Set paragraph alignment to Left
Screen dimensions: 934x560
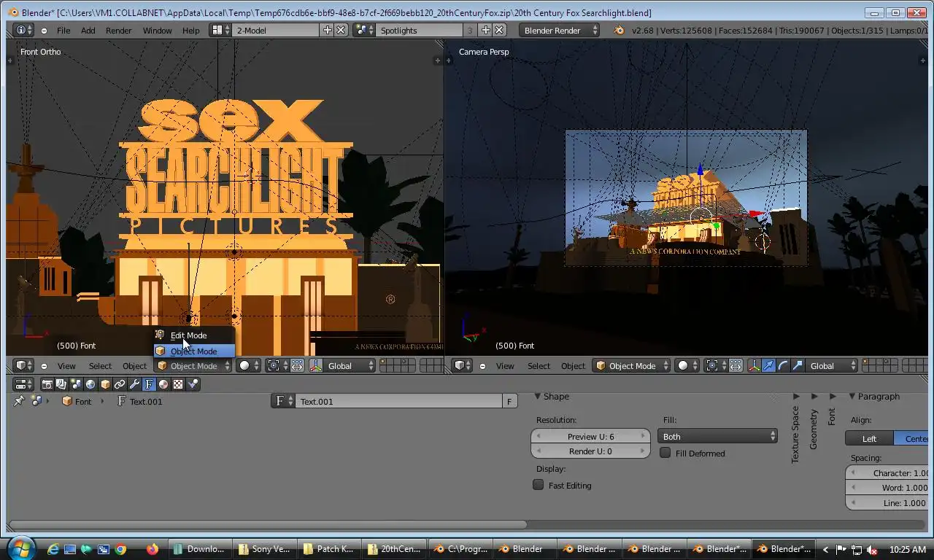pyautogui.click(x=869, y=438)
